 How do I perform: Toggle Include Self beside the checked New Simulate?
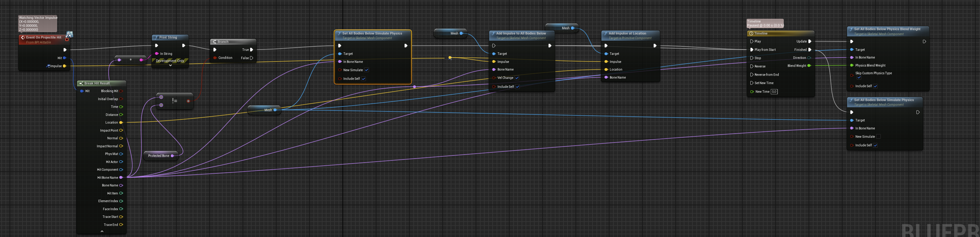click(364, 79)
